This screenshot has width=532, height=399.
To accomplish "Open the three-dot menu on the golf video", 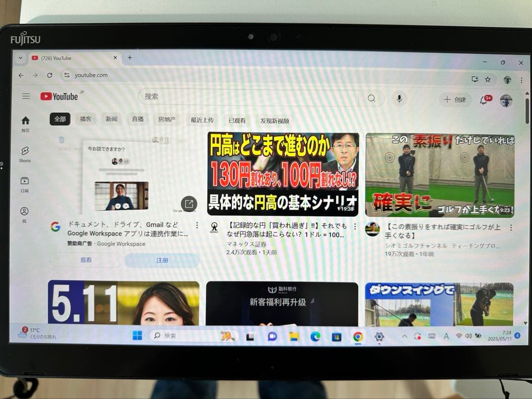I will [510, 227].
